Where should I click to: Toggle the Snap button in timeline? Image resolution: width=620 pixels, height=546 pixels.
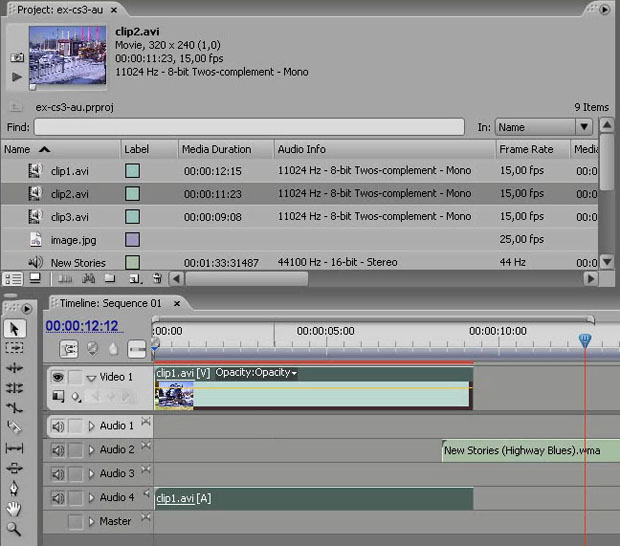pos(69,350)
